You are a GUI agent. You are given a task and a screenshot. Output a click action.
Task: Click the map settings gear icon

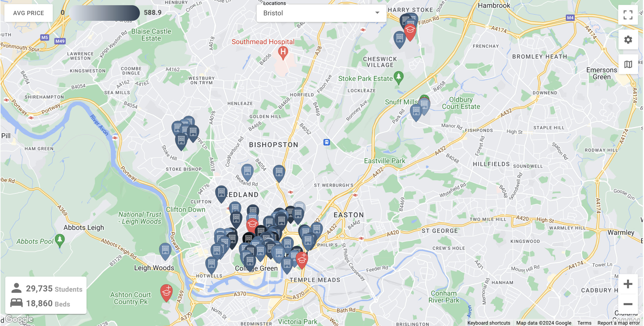coord(628,40)
